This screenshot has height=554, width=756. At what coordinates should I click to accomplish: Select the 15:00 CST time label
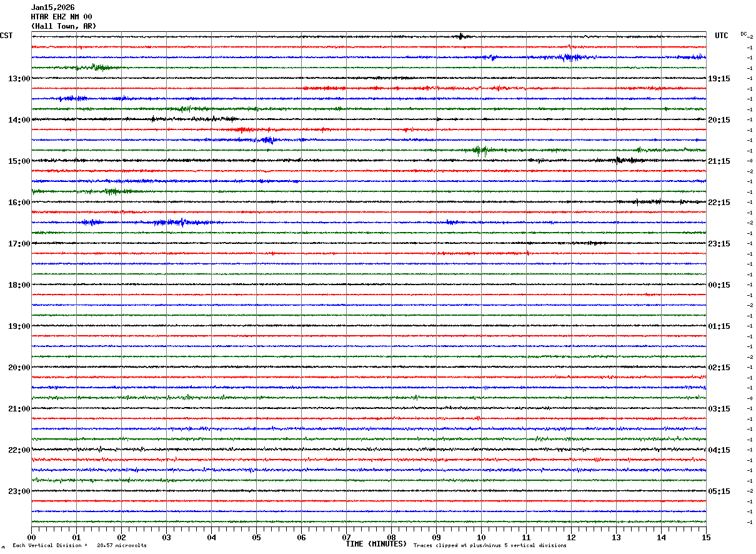click(x=19, y=161)
